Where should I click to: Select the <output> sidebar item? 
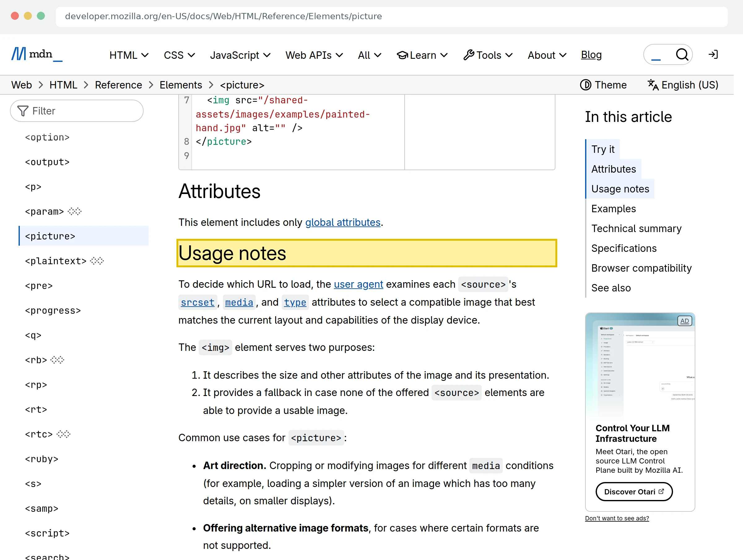pos(47,162)
